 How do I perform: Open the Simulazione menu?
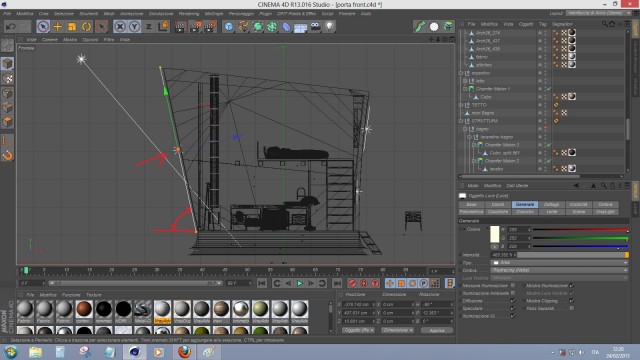pyautogui.click(x=160, y=13)
